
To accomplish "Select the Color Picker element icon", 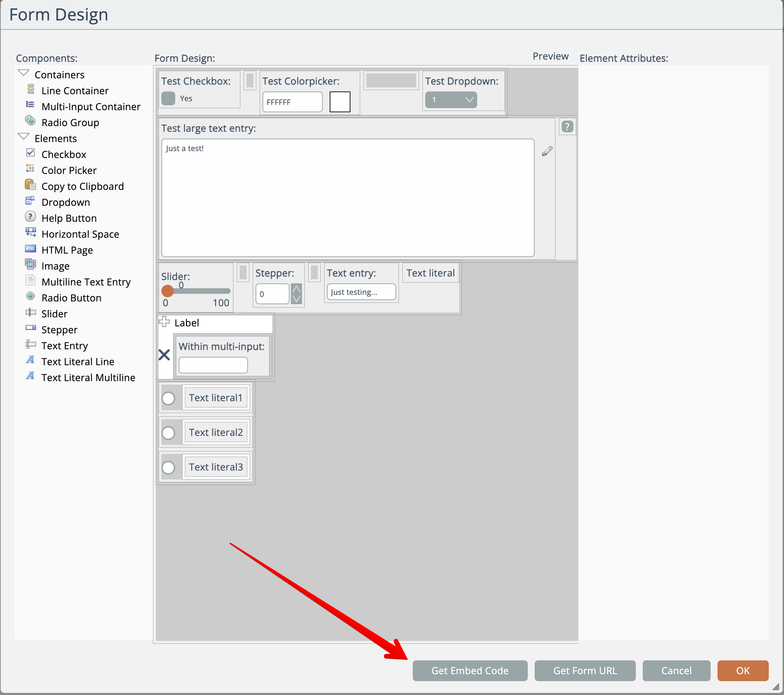I will point(30,169).
